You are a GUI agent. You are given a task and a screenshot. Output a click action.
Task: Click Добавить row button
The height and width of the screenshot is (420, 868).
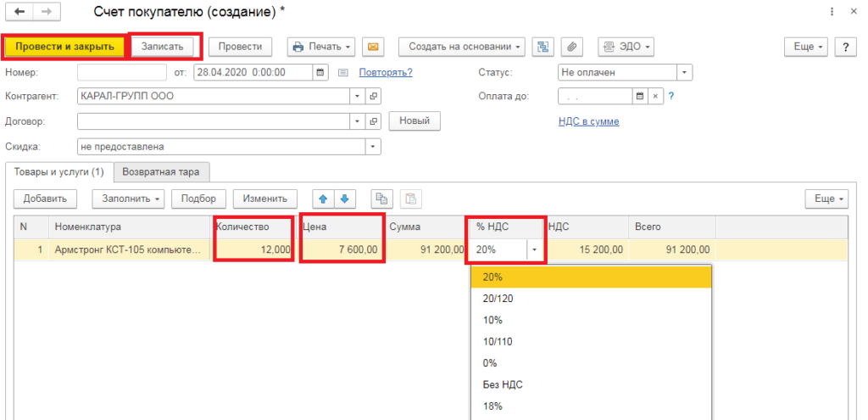(45, 199)
